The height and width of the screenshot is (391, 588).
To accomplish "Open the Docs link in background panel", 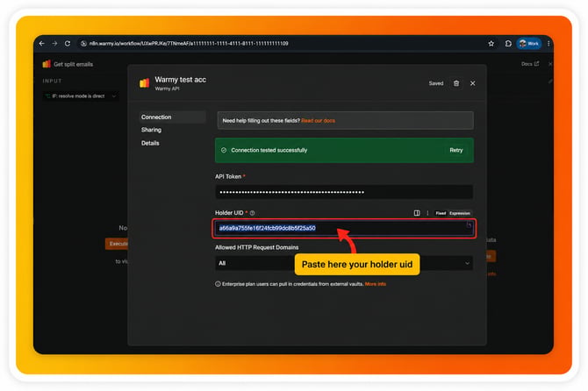I will tap(530, 64).
